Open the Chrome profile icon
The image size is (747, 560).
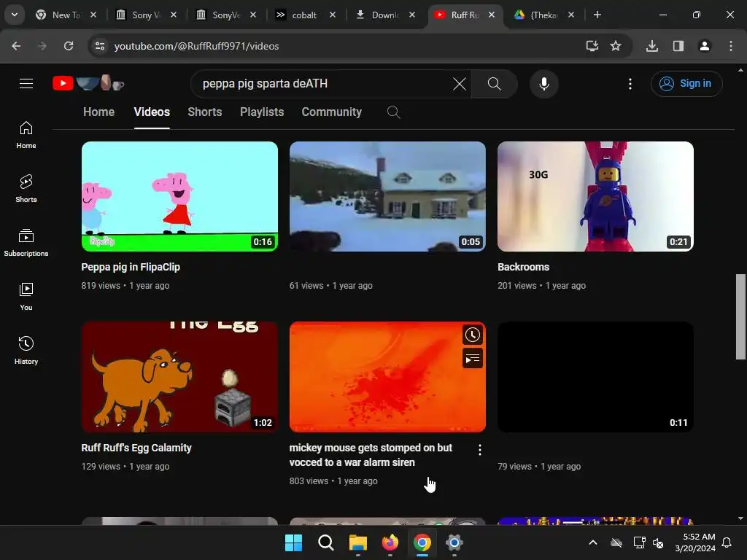coord(704,46)
